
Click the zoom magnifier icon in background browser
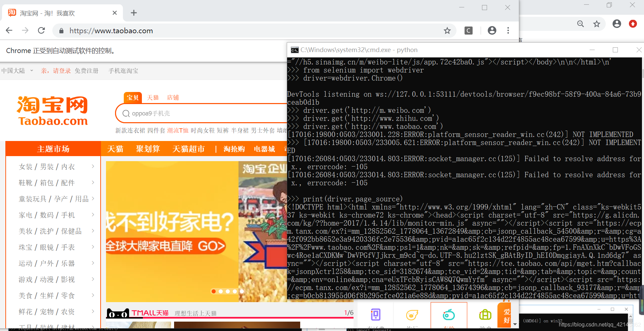pyautogui.click(x=580, y=24)
